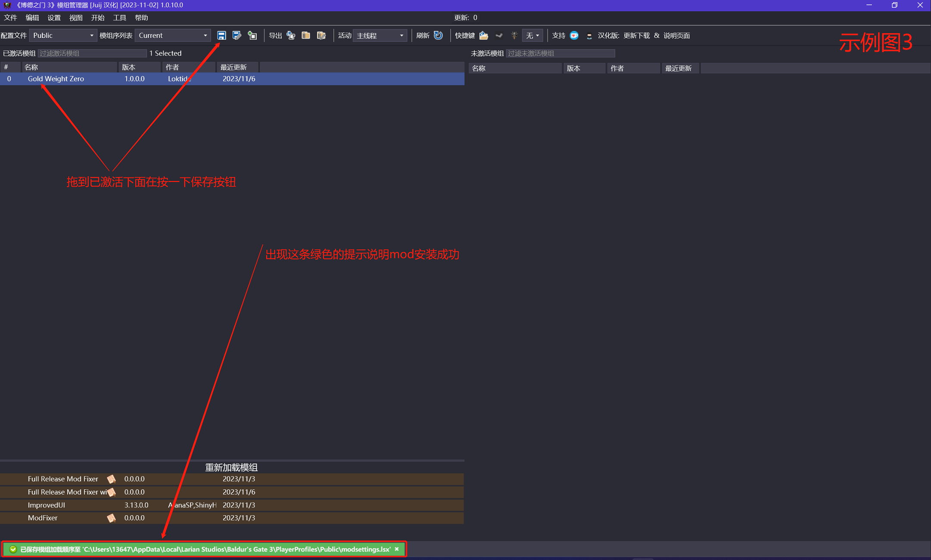Click the active mods filter field
The width and height of the screenshot is (931, 560).
point(92,53)
